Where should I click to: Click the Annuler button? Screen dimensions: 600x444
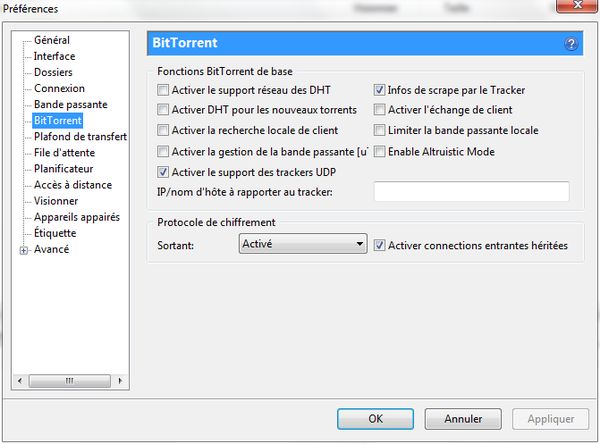(x=463, y=419)
